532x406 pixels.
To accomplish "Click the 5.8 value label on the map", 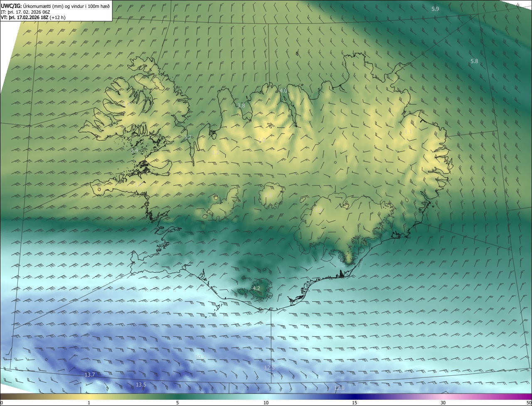I will point(474,61).
